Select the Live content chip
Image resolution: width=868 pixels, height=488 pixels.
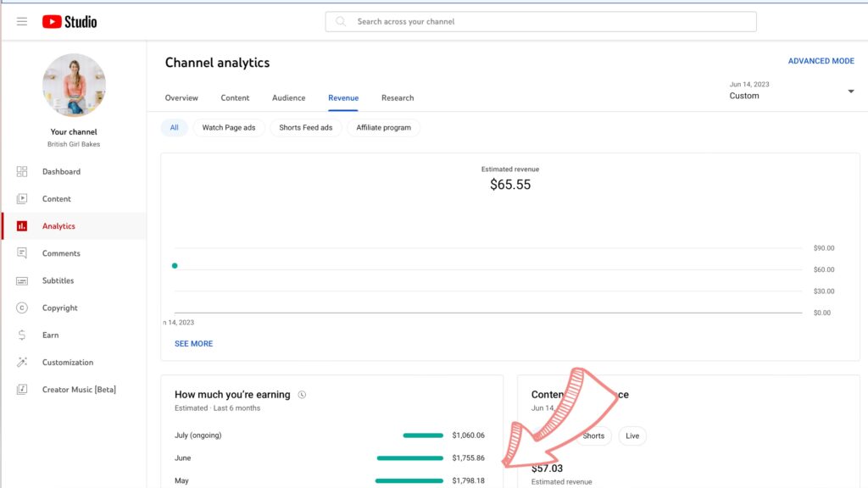[632, 436]
